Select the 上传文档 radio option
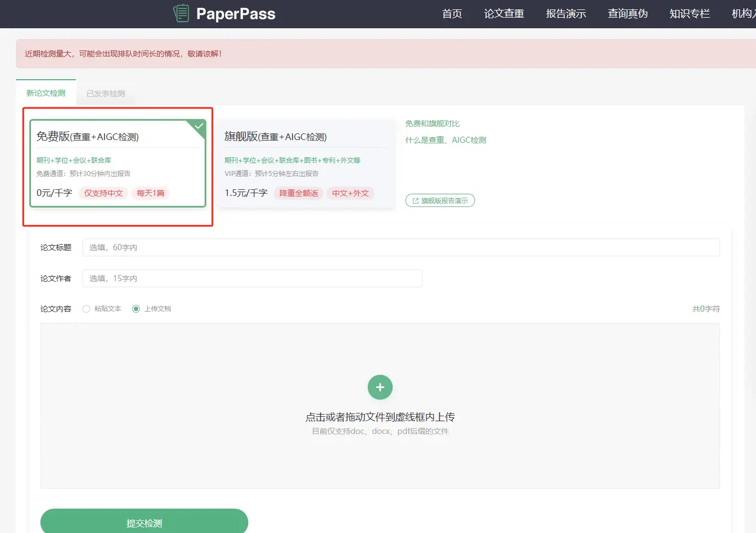The image size is (756, 533). (136, 309)
